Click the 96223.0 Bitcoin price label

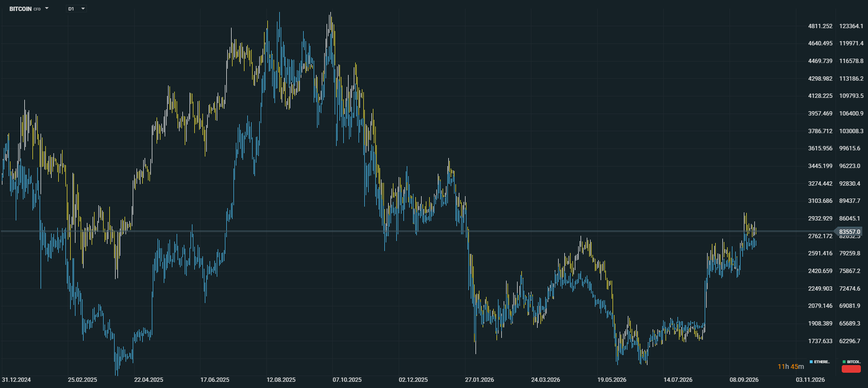pyautogui.click(x=850, y=166)
